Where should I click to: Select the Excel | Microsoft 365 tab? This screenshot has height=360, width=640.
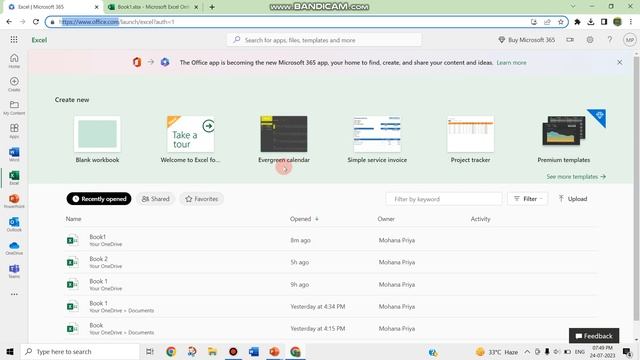coord(53,7)
